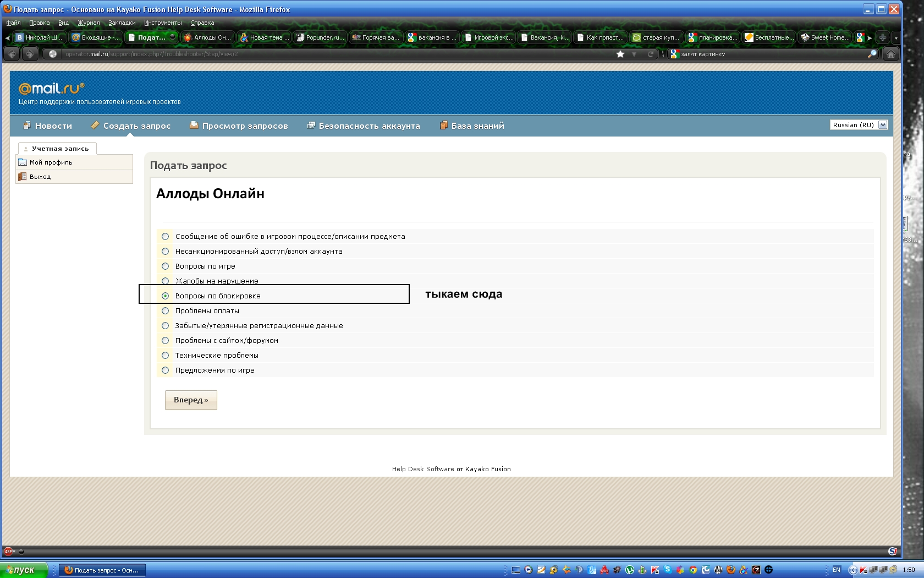Click the @mail.ru logo
Screen dimensions: 924x578
click(52, 88)
